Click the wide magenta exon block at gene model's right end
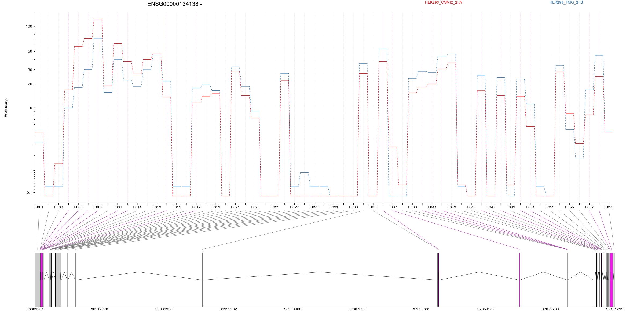This screenshot has height=322, width=644. click(611, 280)
